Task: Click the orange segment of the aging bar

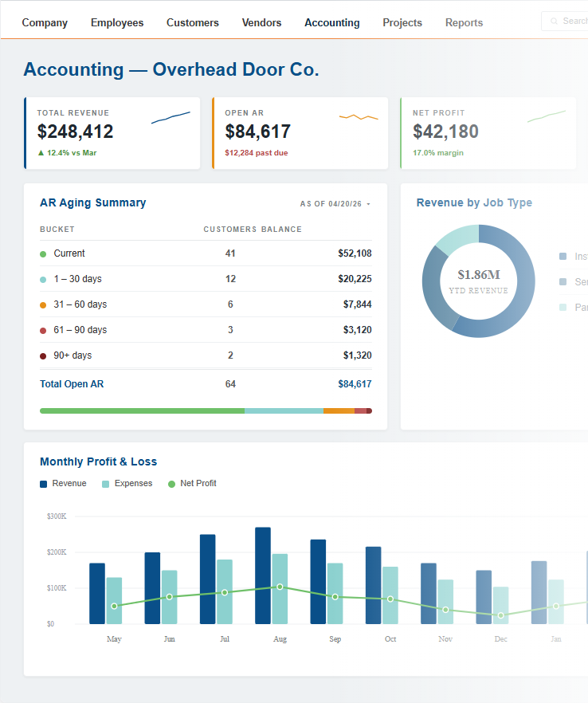Action: pyautogui.click(x=339, y=410)
